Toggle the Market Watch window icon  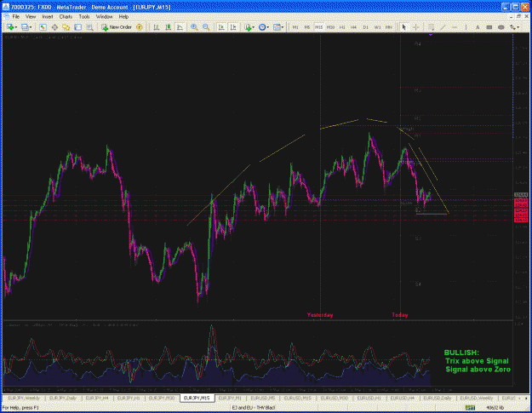pyautogui.click(x=43, y=27)
